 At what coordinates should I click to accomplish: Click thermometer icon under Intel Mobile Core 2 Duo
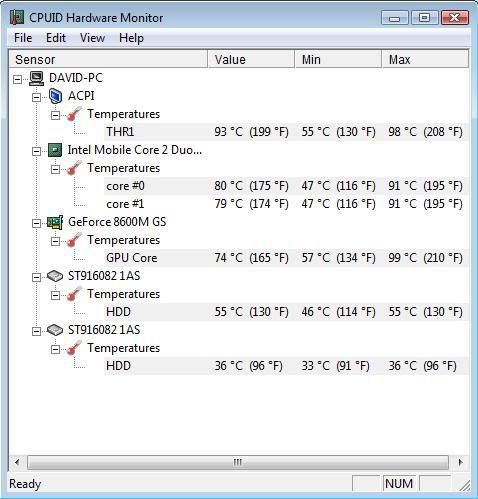click(x=74, y=168)
